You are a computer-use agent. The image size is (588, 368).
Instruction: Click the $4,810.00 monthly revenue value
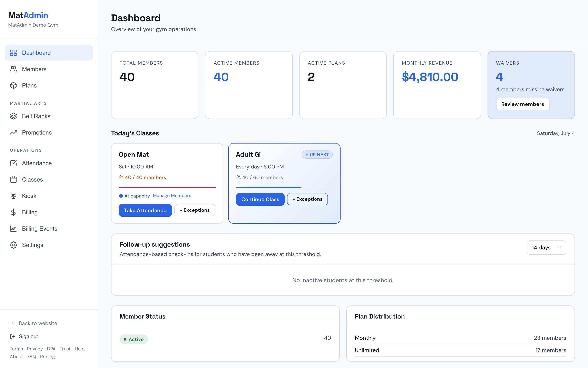coord(430,77)
